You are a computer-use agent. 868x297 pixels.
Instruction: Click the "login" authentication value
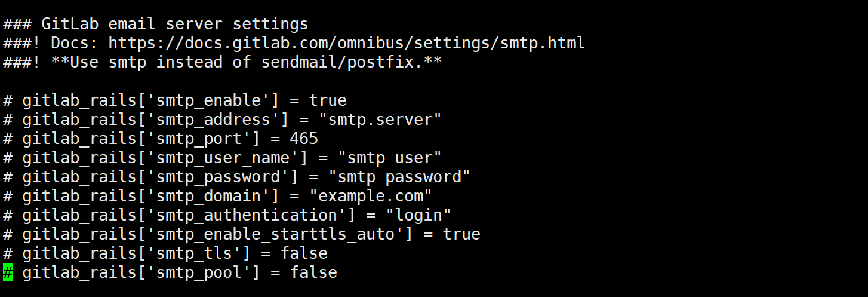coord(418,215)
